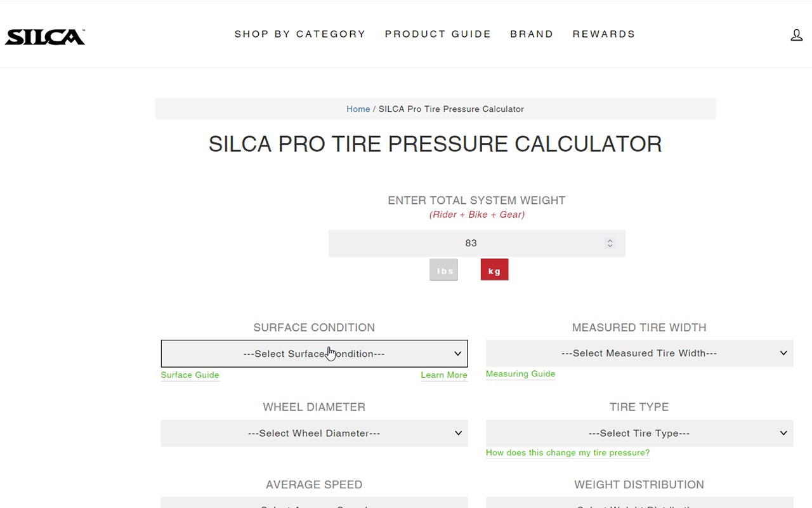Open the Measuring Guide link
Image resolution: width=812 pixels, height=508 pixels.
tap(520, 374)
